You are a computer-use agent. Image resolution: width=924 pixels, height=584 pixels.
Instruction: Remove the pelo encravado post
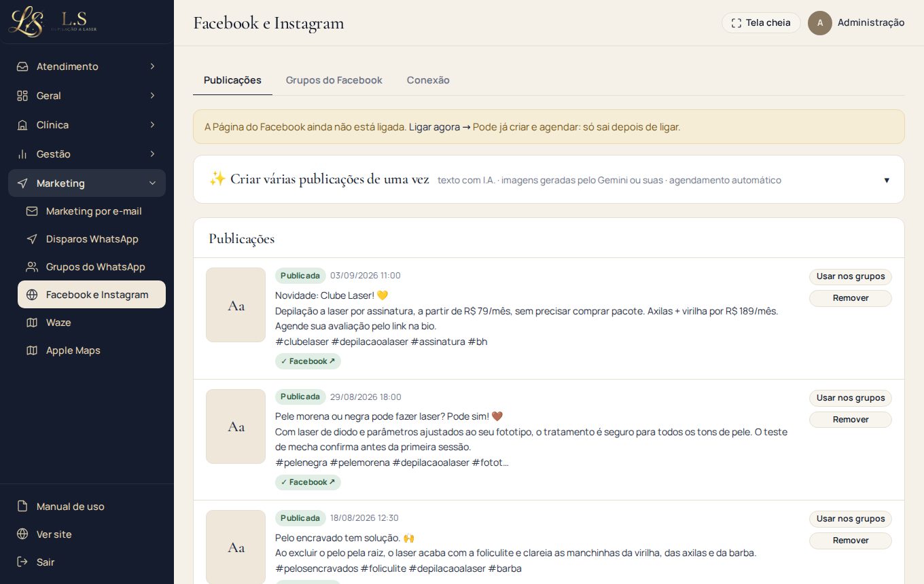pyautogui.click(x=851, y=541)
